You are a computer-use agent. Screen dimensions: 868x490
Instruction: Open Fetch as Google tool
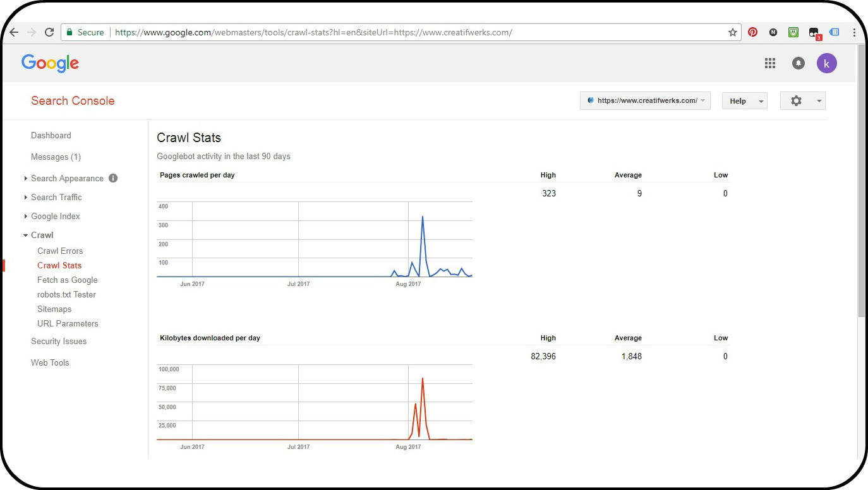coord(68,280)
